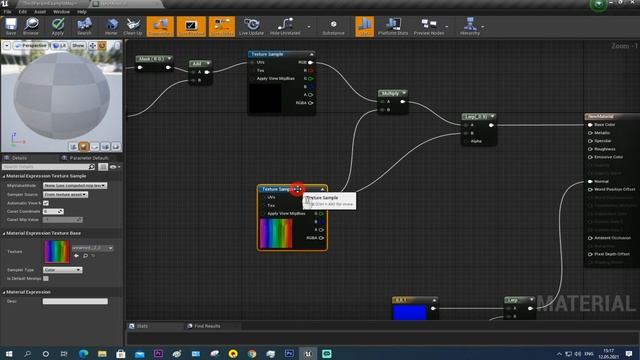Expand the Add node arrow
Viewport: 640px width, 360px height.
[208, 63]
